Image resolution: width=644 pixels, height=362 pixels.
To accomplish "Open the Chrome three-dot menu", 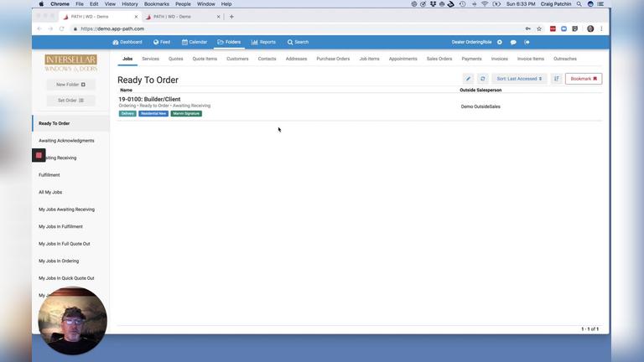I will point(601,28).
